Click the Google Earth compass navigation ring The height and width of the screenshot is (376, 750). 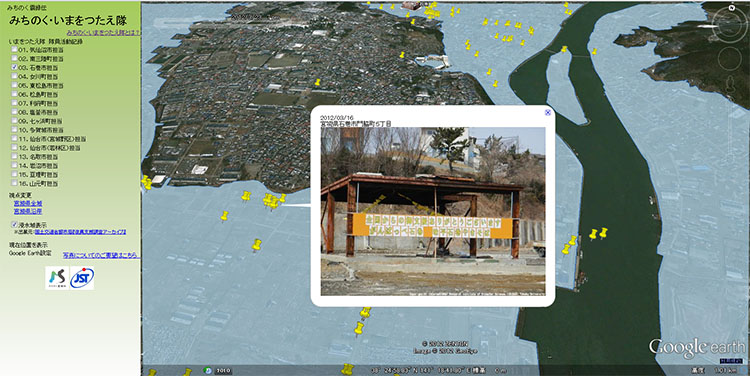pos(729,23)
